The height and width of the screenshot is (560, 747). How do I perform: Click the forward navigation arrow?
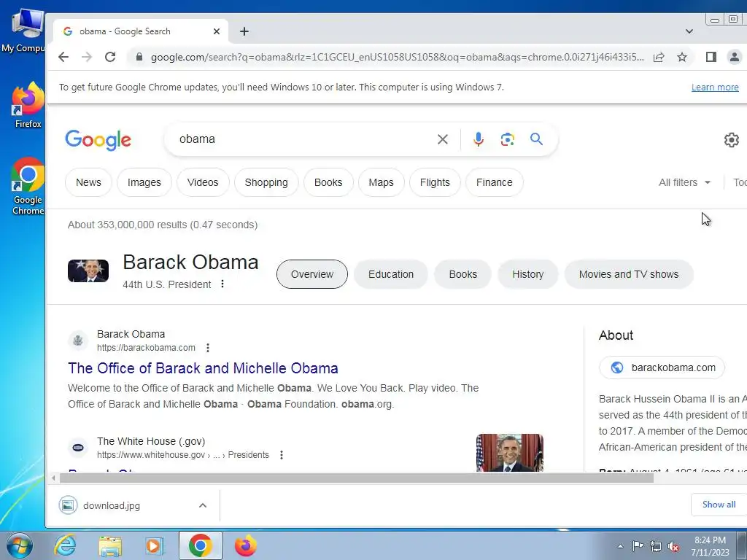point(87,57)
